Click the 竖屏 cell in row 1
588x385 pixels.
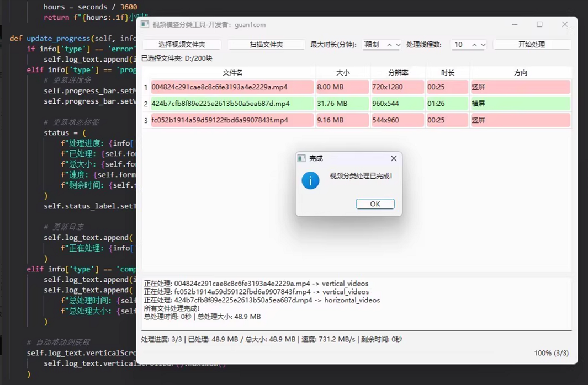tap(521, 87)
